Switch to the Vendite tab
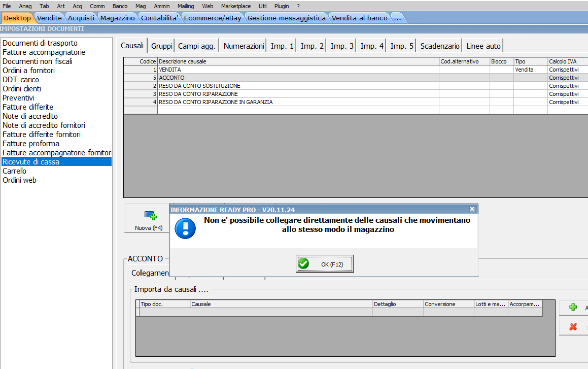588x369 pixels. click(49, 18)
